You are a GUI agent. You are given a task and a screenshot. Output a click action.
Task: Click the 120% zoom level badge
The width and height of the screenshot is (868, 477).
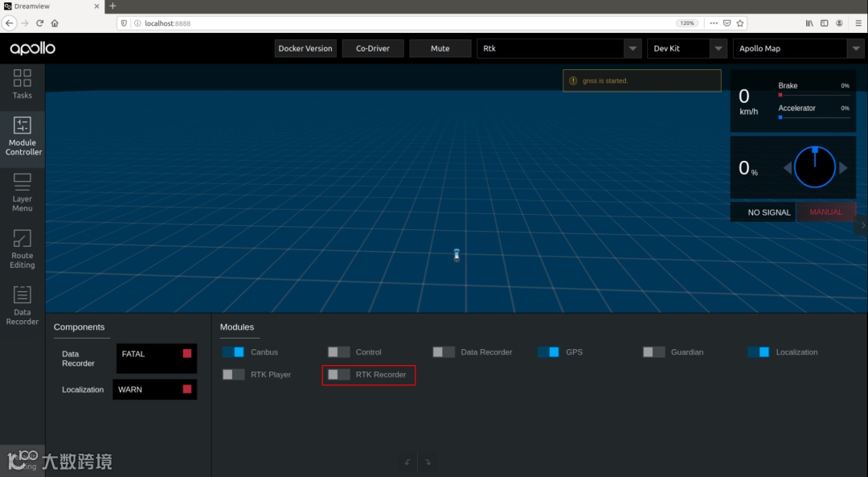tap(687, 23)
